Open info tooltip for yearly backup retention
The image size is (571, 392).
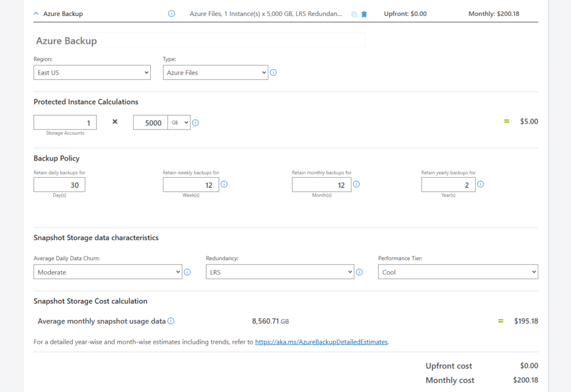[x=480, y=184]
